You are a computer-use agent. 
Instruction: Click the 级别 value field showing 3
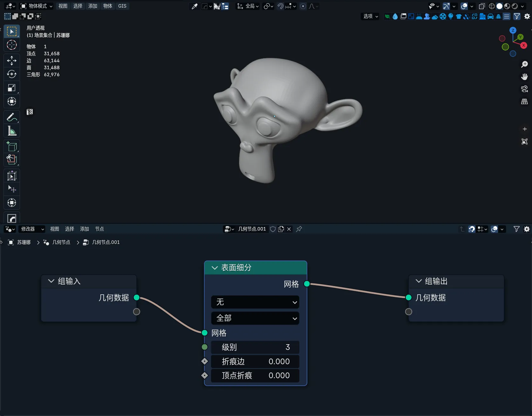[255, 347]
